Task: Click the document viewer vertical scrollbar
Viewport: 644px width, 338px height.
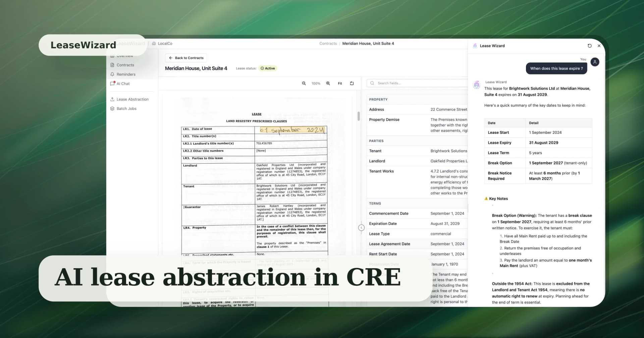Action: pos(359,116)
